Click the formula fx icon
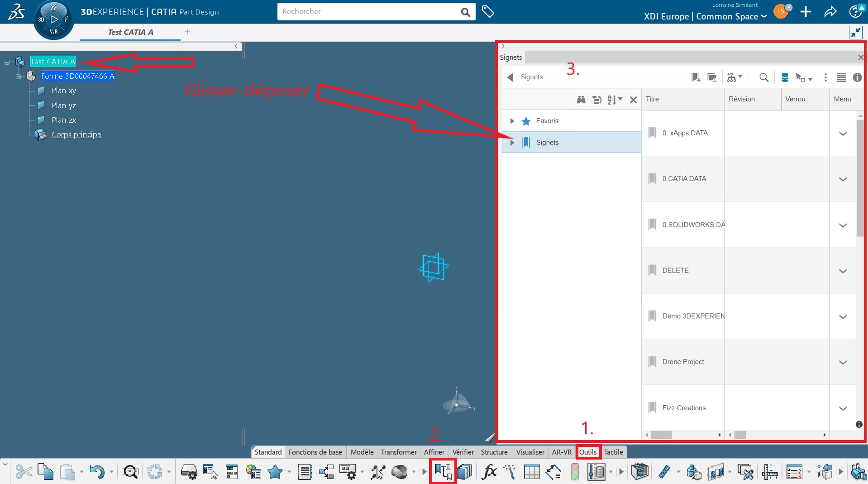Screen dimensions: 868x484 tap(489, 472)
